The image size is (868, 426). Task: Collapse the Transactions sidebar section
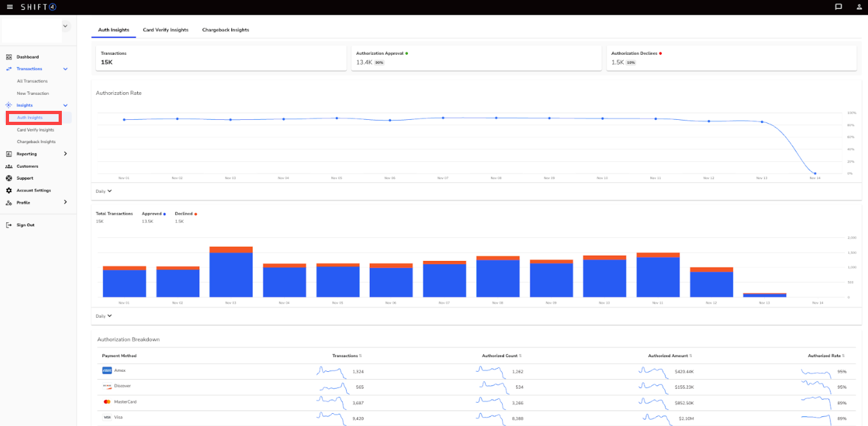65,69
